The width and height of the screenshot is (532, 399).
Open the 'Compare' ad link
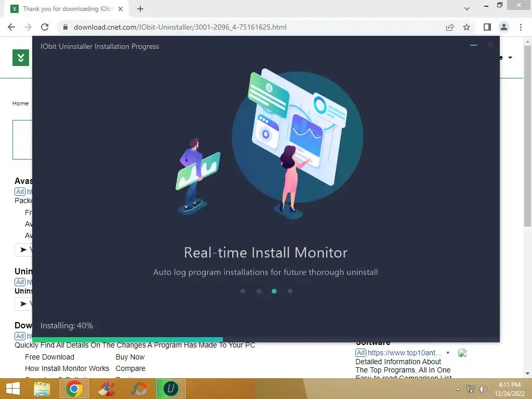point(130,368)
